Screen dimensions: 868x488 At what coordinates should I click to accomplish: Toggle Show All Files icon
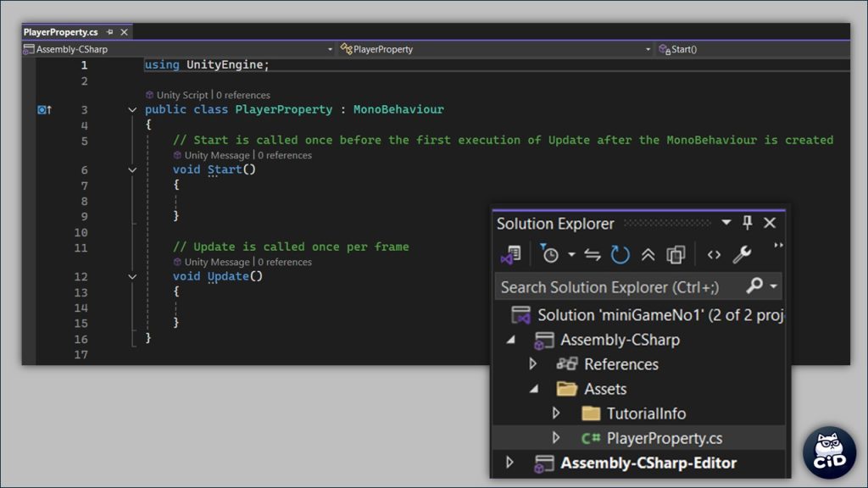coord(676,254)
